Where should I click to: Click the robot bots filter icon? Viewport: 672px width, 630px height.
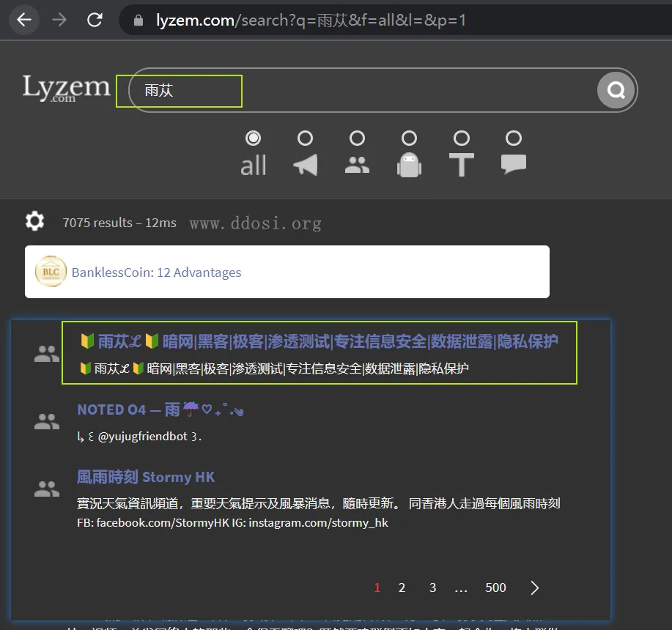tap(410, 165)
